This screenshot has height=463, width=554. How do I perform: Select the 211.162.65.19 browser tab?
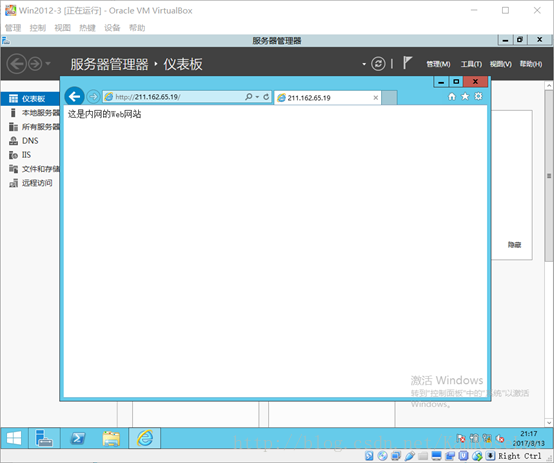click(327, 98)
